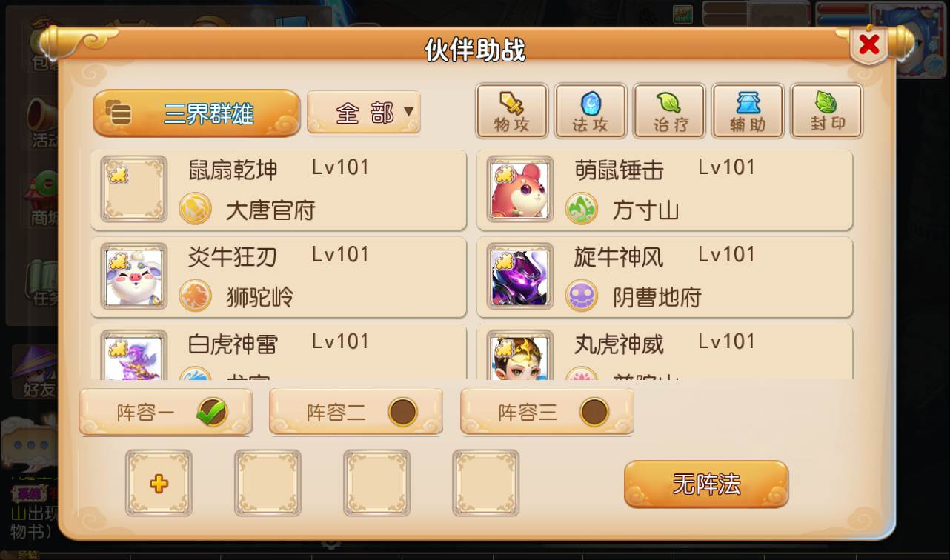Open the 全部 dropdown filter
The image size is (950, 560).
(364, 113)
